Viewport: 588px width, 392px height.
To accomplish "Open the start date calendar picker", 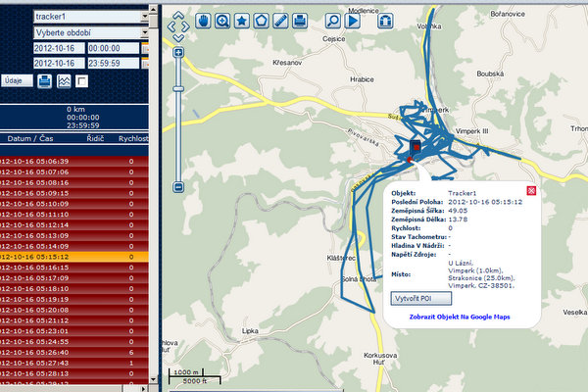I will (x=144, y=47).
